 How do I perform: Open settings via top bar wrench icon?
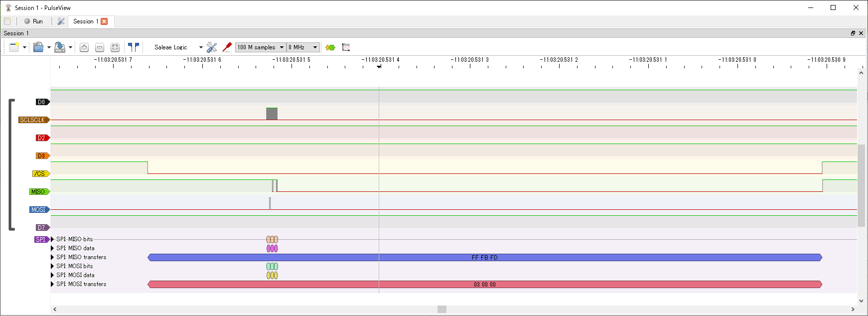(61, 21)
